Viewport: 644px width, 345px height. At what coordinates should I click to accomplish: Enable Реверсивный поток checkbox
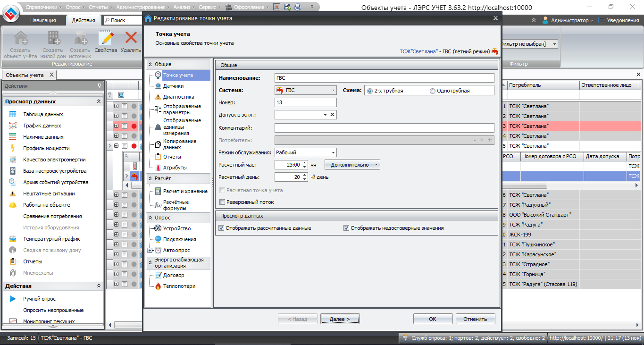point(223,202)
